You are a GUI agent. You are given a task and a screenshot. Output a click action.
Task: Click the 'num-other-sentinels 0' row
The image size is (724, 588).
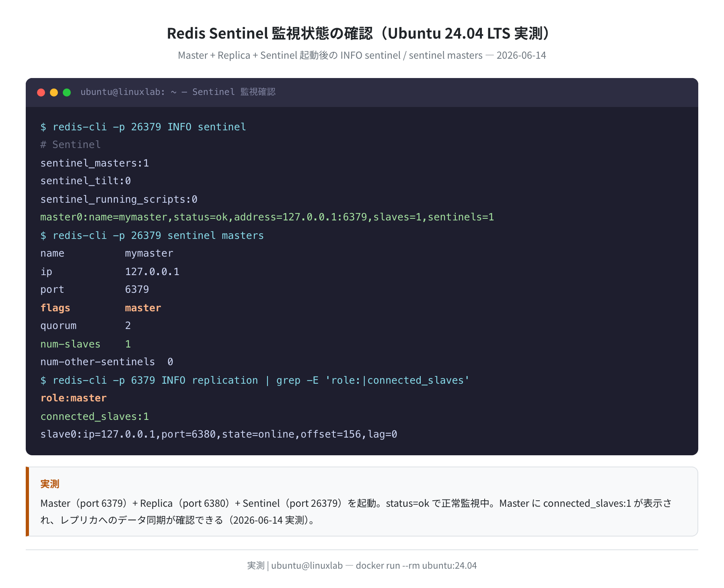pyautogui.click(x=107, y=362)
